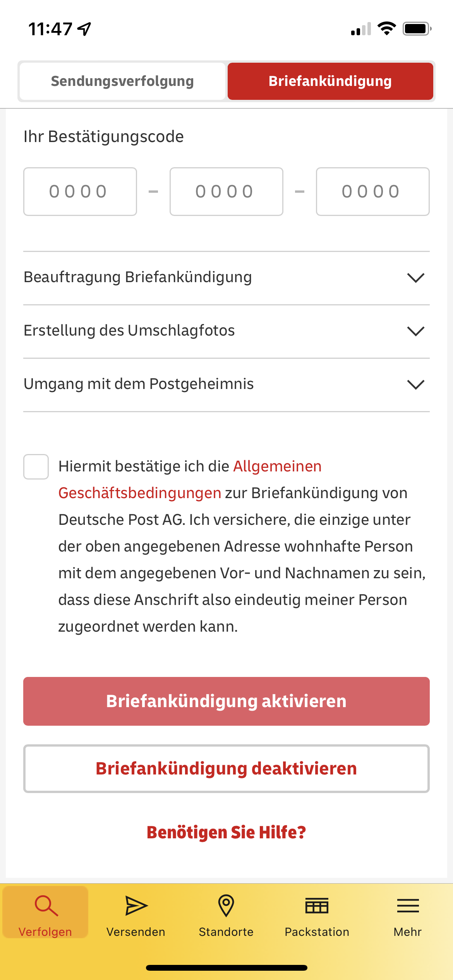Screen dimensions: 453x980
Task: Switch to the Sendungsverfolgung tab
Action: (122, 81)
